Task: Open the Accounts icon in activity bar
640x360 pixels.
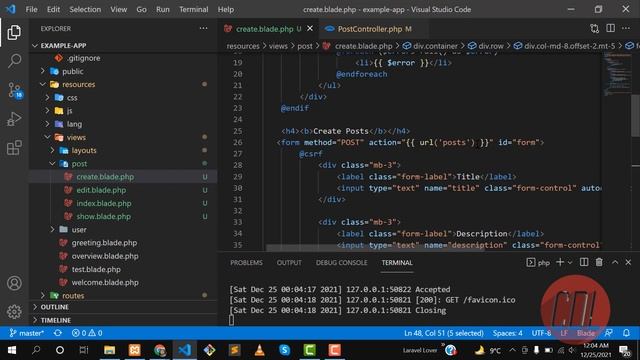Action: [x=14, y=283]
